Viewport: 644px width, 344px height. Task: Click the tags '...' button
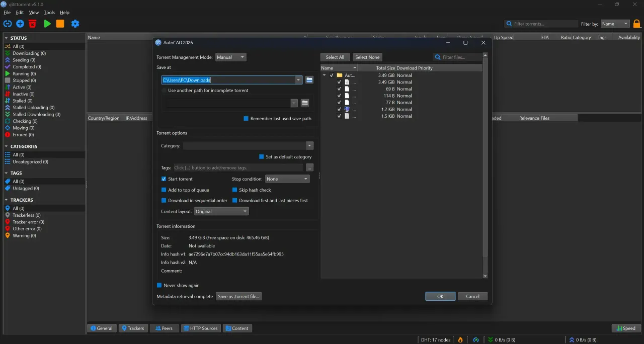(309, 167)
